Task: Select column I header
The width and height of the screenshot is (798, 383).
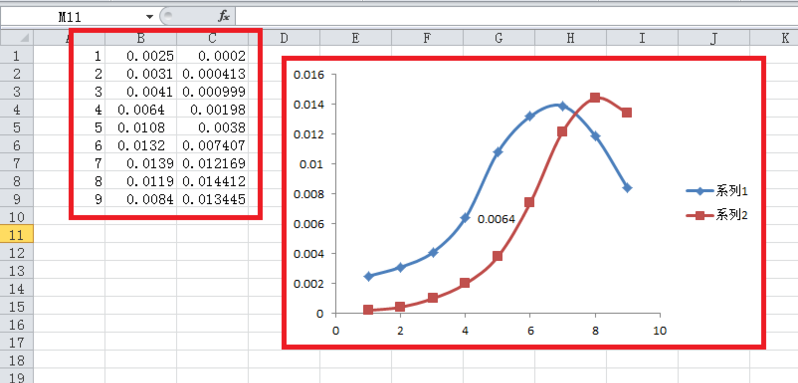Action: (x=642, y=38)
